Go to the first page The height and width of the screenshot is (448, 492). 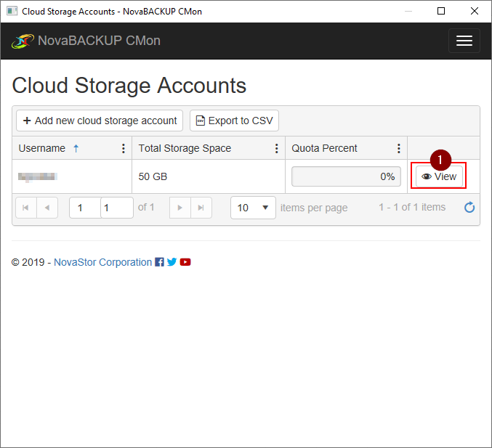tap(26, 208)
